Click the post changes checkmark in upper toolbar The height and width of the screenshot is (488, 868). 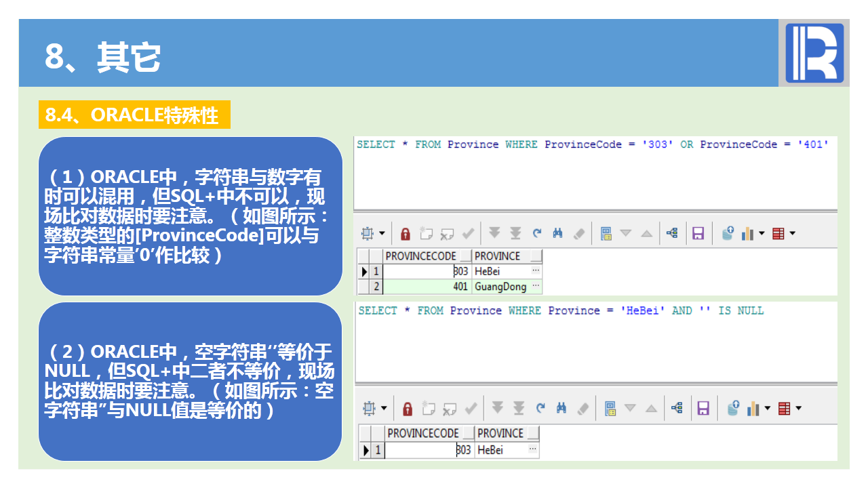[467, 234]
